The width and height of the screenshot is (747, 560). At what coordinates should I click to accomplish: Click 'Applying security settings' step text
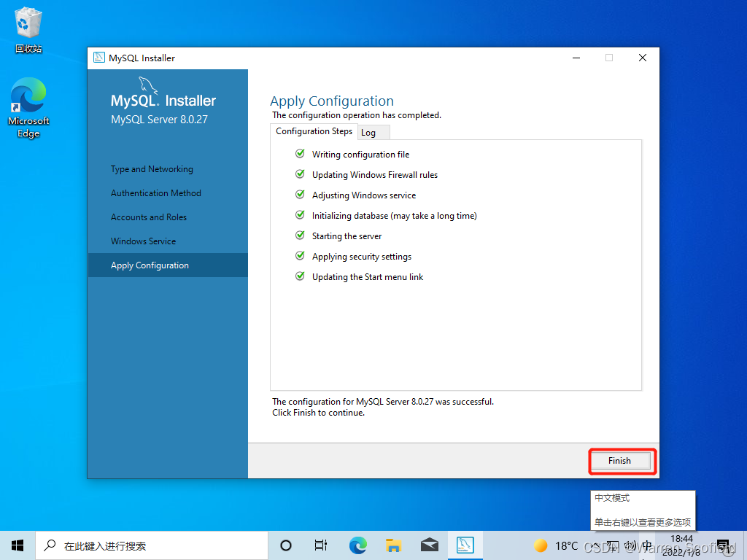point(362,257)
